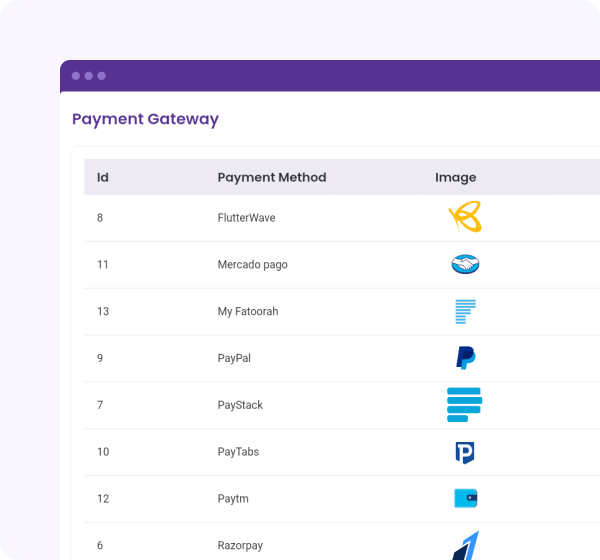Click the Razorpay logo icon

(x=465, y=545)
